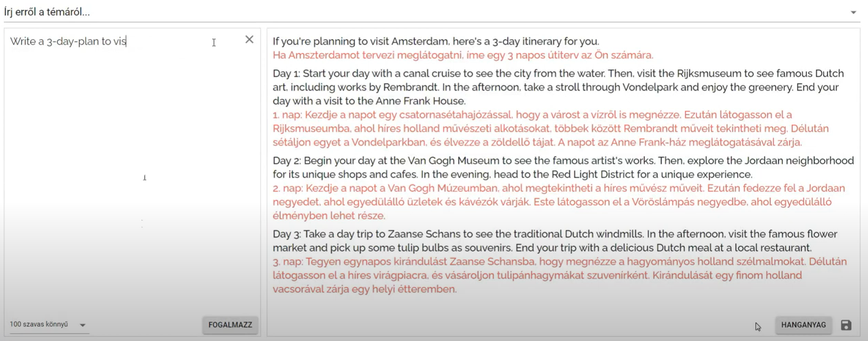Open the "100 szavas könnyű" length dropdown

[x=41, y=324]
